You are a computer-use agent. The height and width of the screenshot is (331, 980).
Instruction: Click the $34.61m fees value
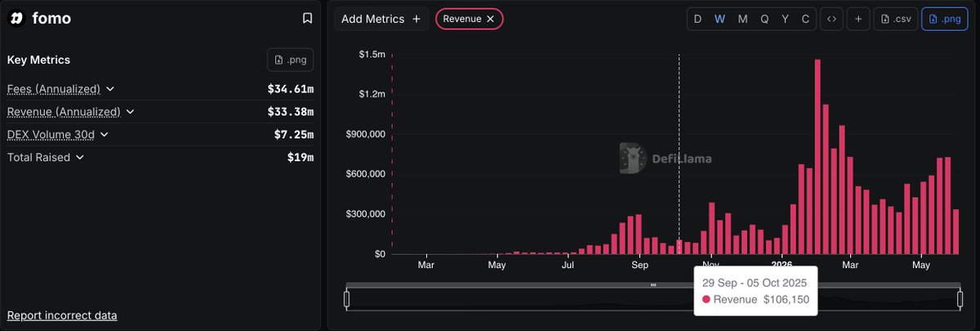click(x=290, y=88)
